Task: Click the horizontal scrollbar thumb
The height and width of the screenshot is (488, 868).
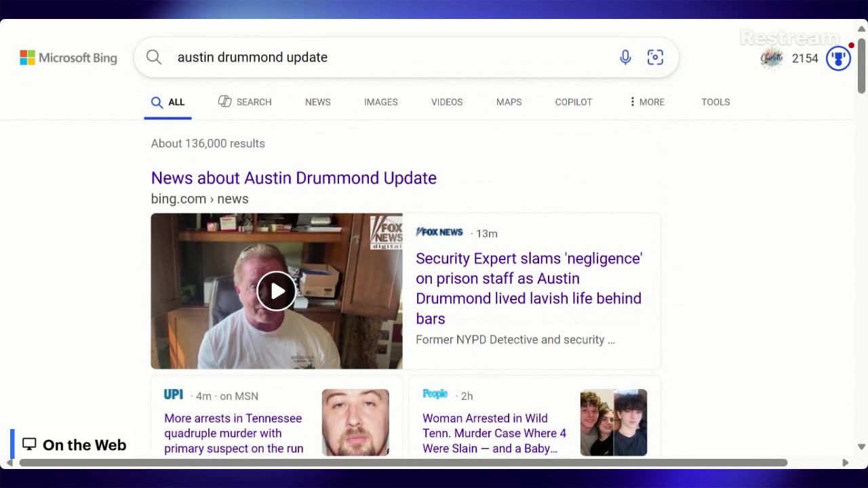Action: [x=403, y=463]
